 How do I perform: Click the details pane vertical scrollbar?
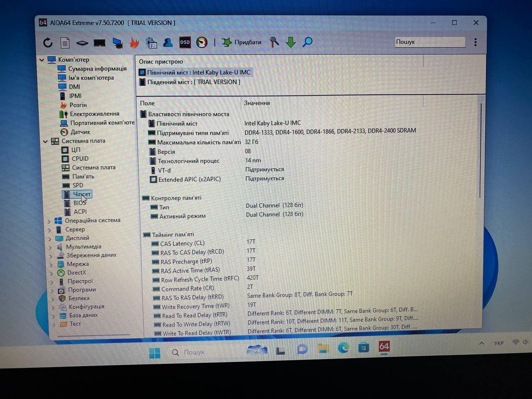tap(481, 150)
